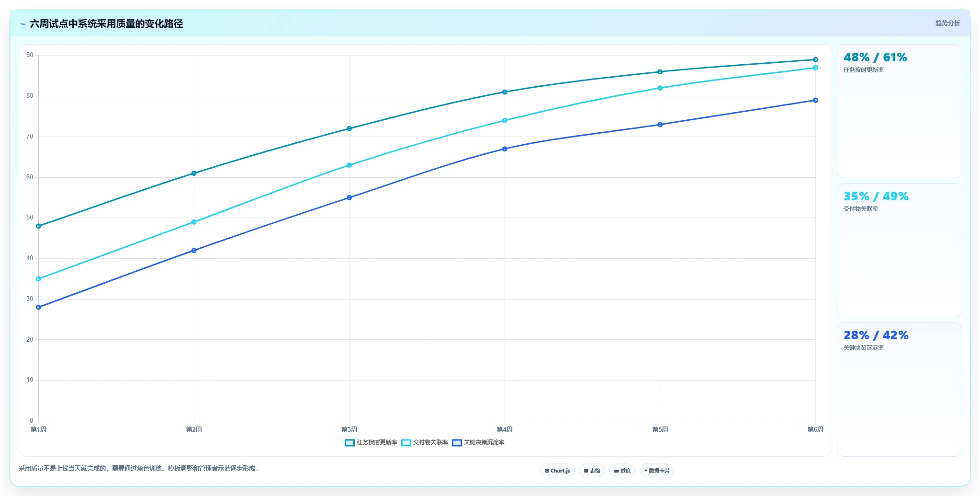Select the Chart.js chip at the bottom

(557, 471)
